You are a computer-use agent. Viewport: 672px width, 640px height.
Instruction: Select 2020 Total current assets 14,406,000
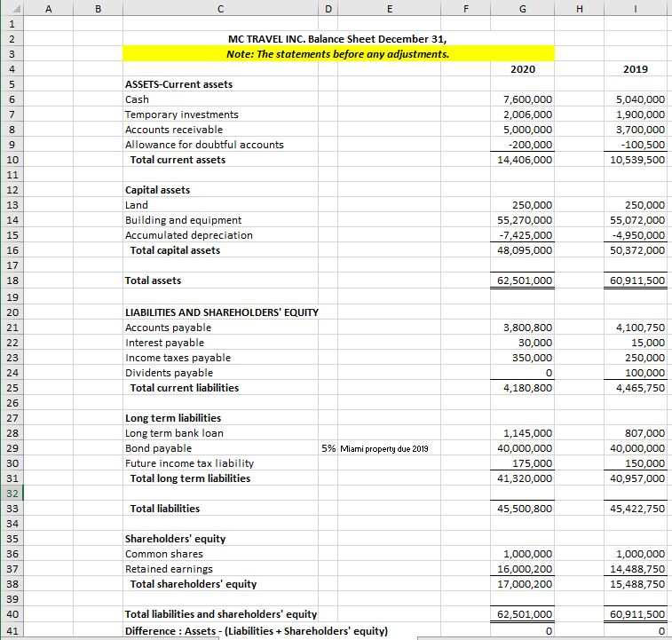[x=523, y=160]
